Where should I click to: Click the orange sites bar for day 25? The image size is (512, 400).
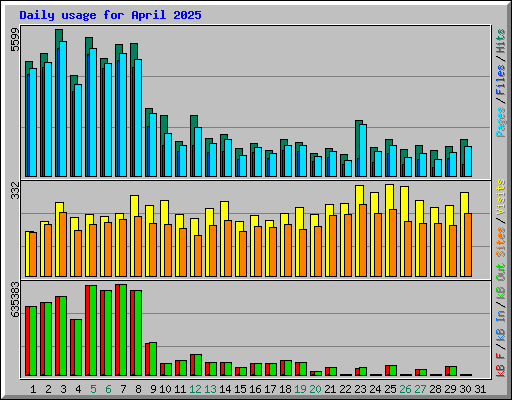(x=393, y=243)
